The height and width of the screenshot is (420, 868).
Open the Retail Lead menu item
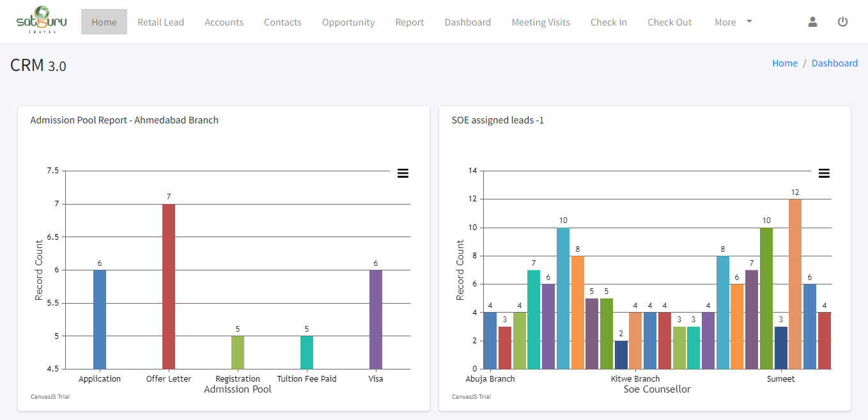[x=160, y=22]
